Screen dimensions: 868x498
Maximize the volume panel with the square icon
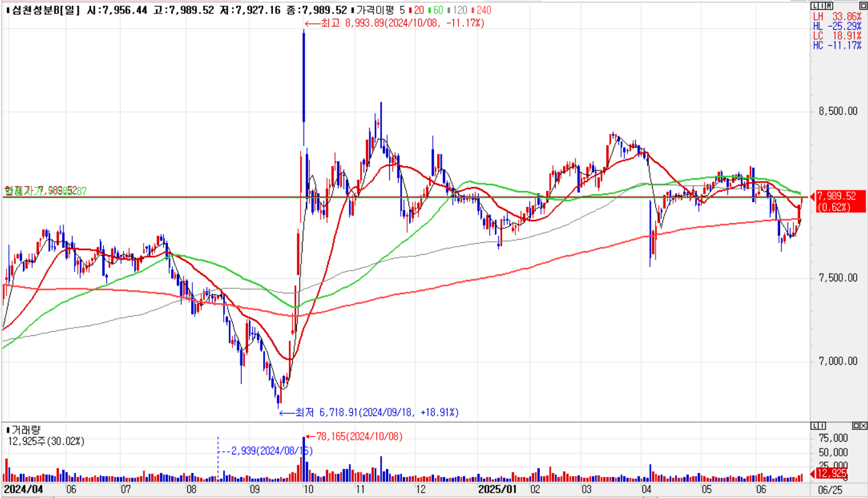coord(856,426)
